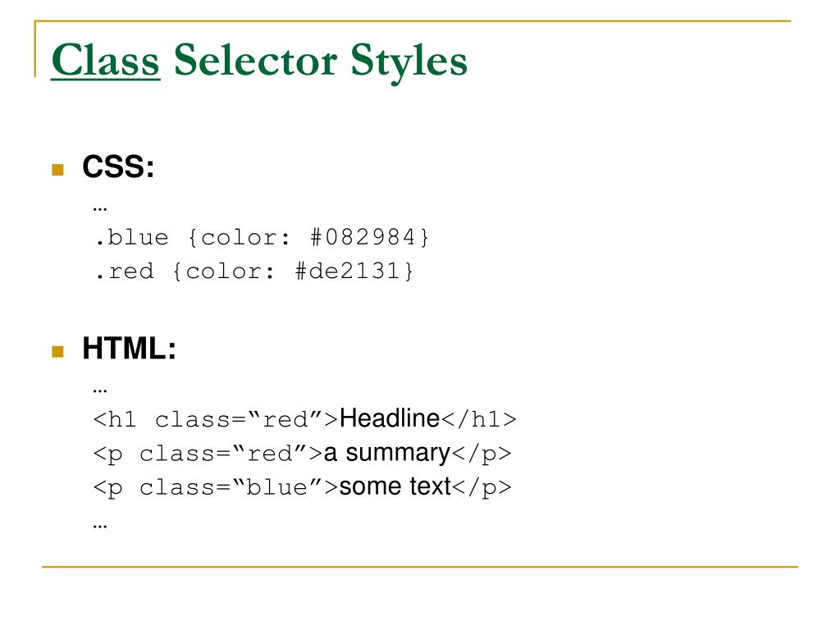Click the ellipsis directly under HTML: heading

100,391
